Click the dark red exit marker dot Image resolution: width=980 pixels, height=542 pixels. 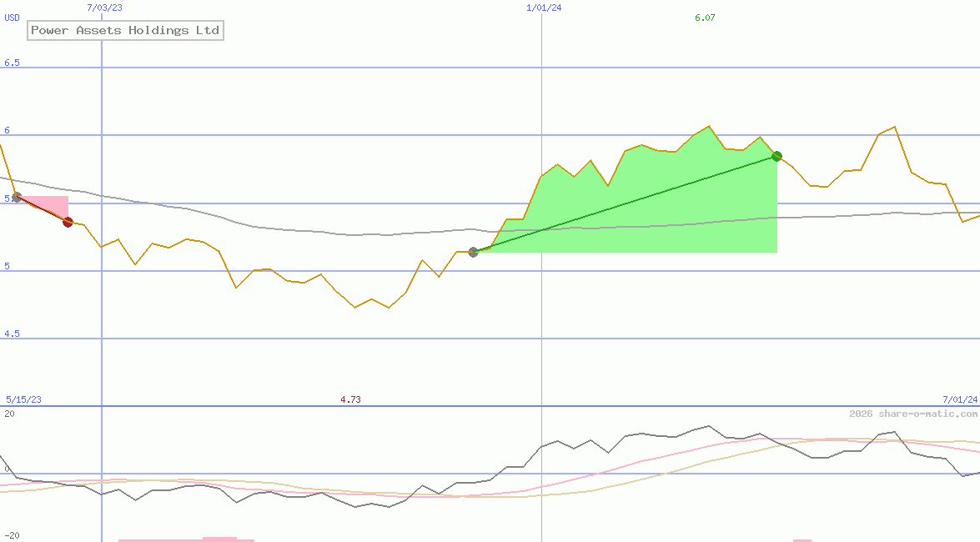pos(68,223)
